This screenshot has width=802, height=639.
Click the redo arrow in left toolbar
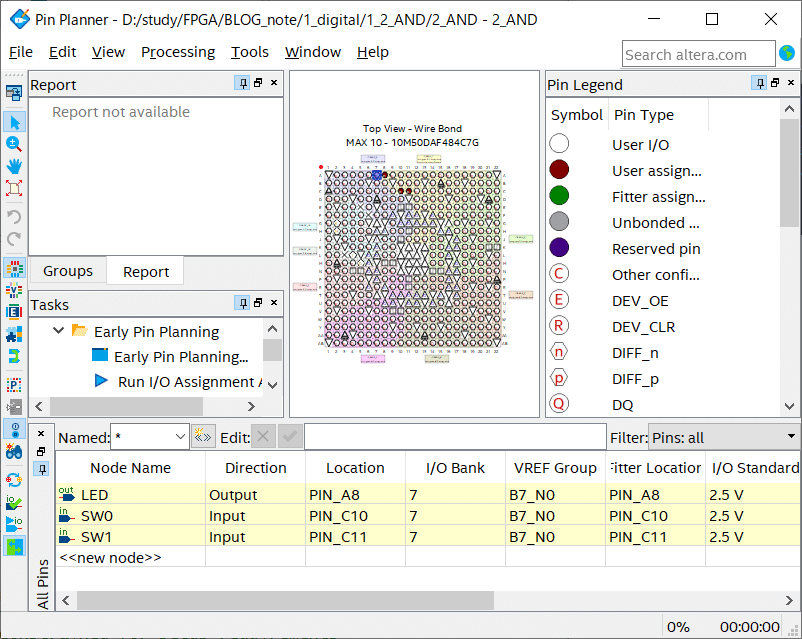click(x=14, y=238)
